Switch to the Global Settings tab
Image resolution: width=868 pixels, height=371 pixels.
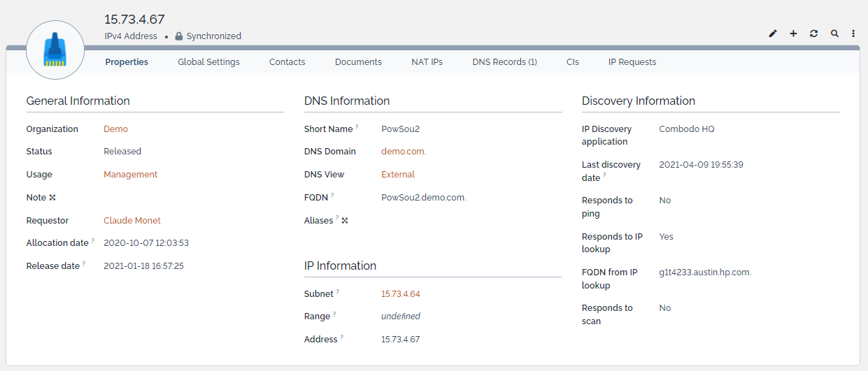tap(208, 62)
